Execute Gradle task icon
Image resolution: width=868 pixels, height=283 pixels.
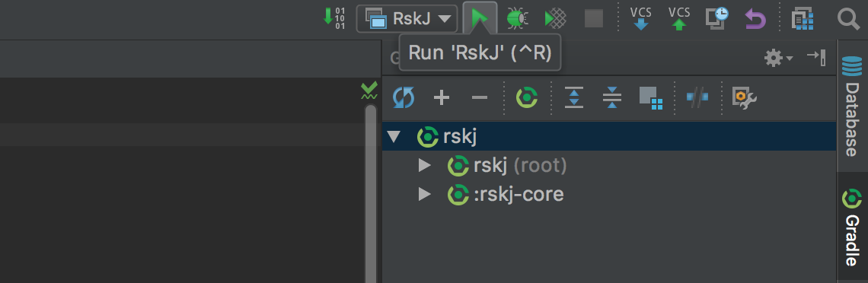[x=526, y=98]
